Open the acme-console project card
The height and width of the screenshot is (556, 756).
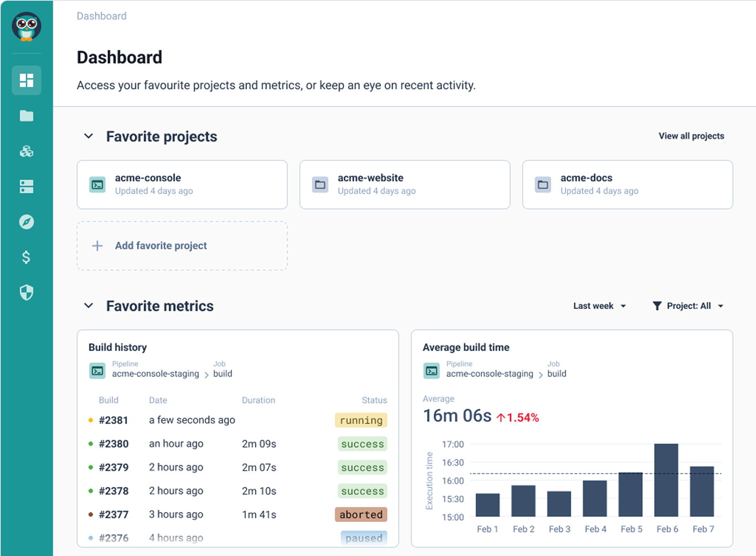pos(182,185)
